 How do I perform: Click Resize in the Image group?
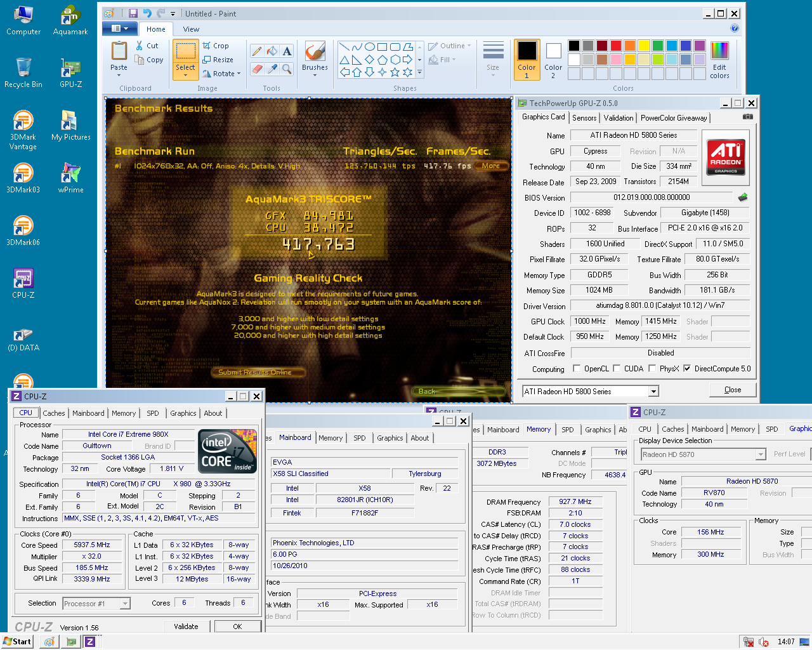tap(218, 60)
